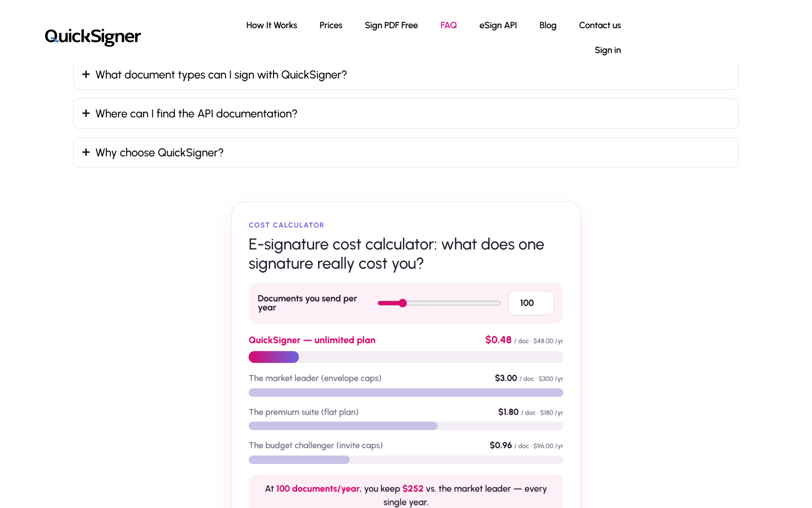Click the $0.96 per doc price
The image size is (812, 508).
click(501, 445)
